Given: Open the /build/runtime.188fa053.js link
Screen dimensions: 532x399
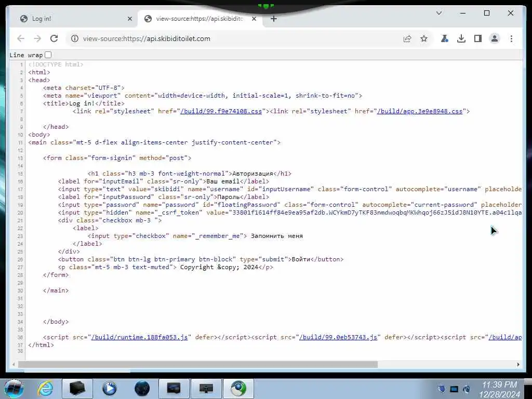Looking at the screenshot, I should coord(139,337).
